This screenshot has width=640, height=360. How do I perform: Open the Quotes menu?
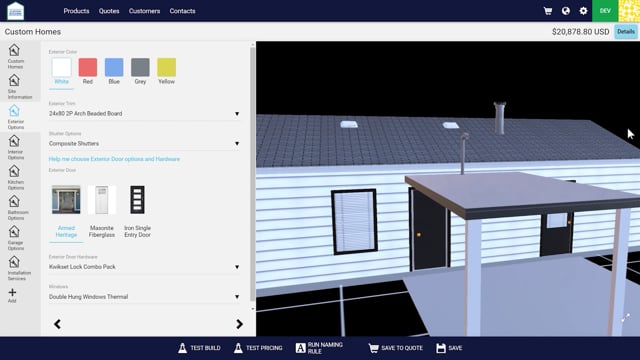pyautogui.click(x=109, y=11)
